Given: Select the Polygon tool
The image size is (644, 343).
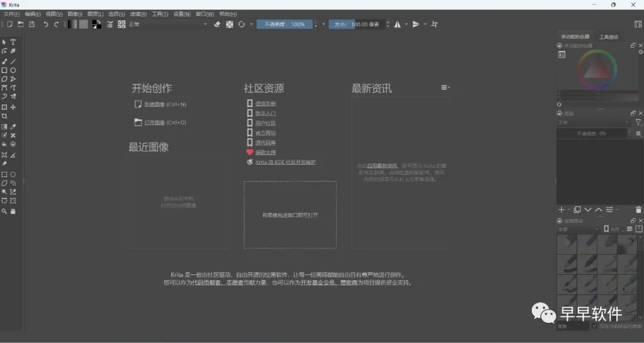Looking at the screenshot, I should (5, 79).
